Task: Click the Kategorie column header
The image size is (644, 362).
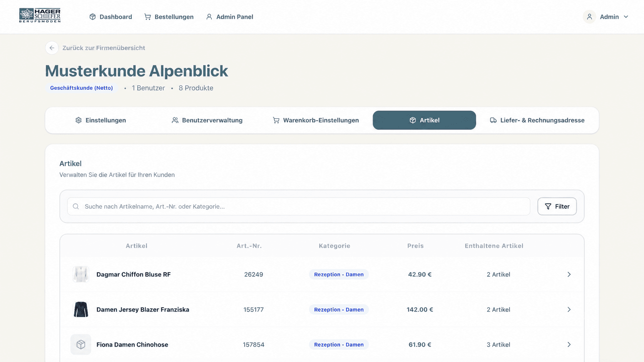Action: coord(335,246)
